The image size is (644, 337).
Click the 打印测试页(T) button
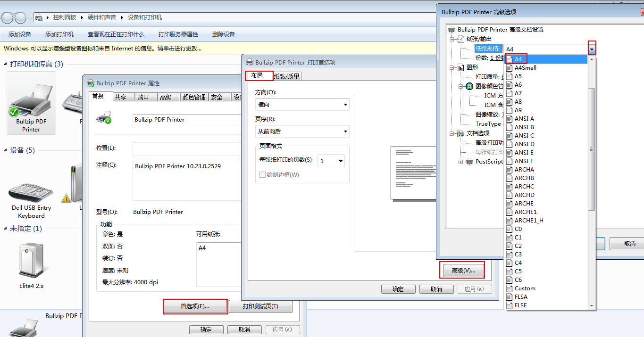tap(260, 306)
